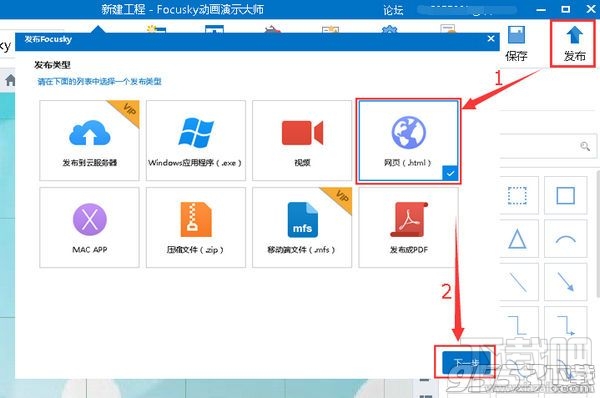Select the elbow connector line shape
The image size is (600, 398).
click(517, 325)
